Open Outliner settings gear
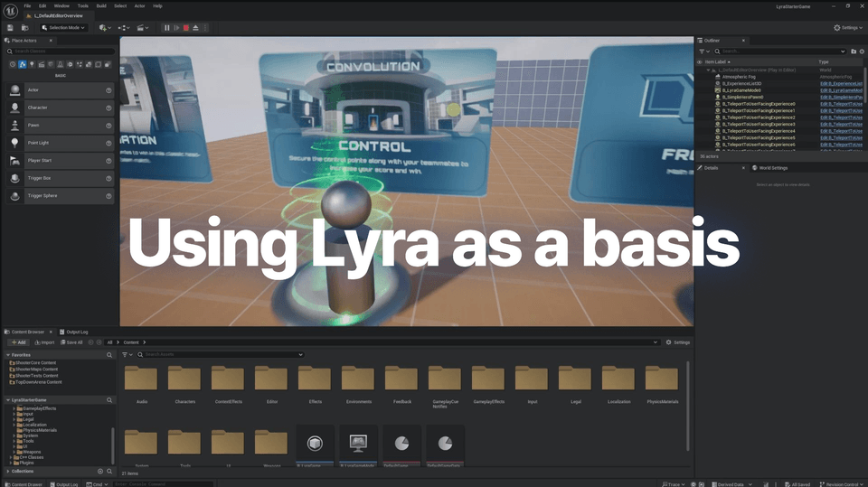Image resolution: width=868 pixels, height=487 pixels. click(x=862, y=52)
